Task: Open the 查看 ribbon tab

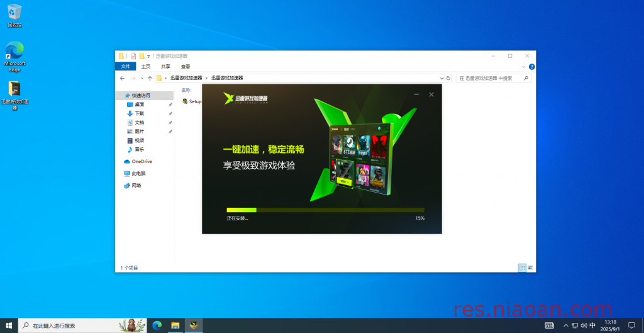Action: (x=186, y=67)
